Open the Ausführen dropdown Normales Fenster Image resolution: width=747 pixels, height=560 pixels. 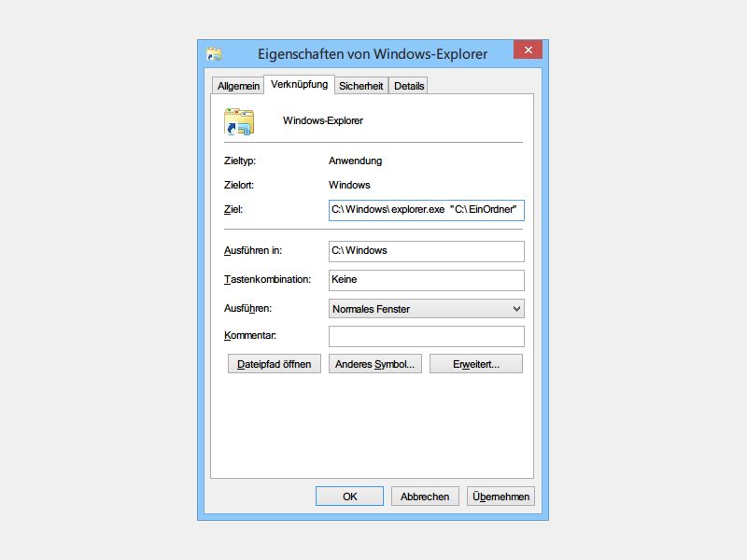tap(427, 309)
